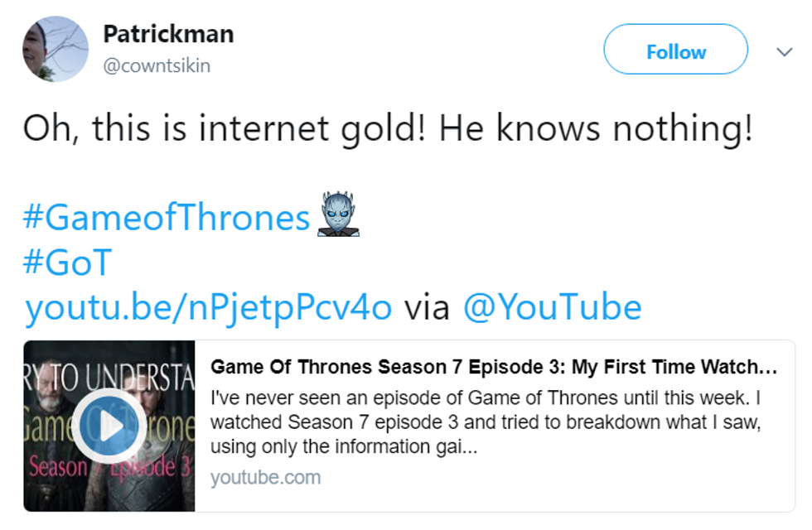Click the card title about Season 7 Episode 3
Viewport: 812px width, 530px height.
[x=493, y=367]
